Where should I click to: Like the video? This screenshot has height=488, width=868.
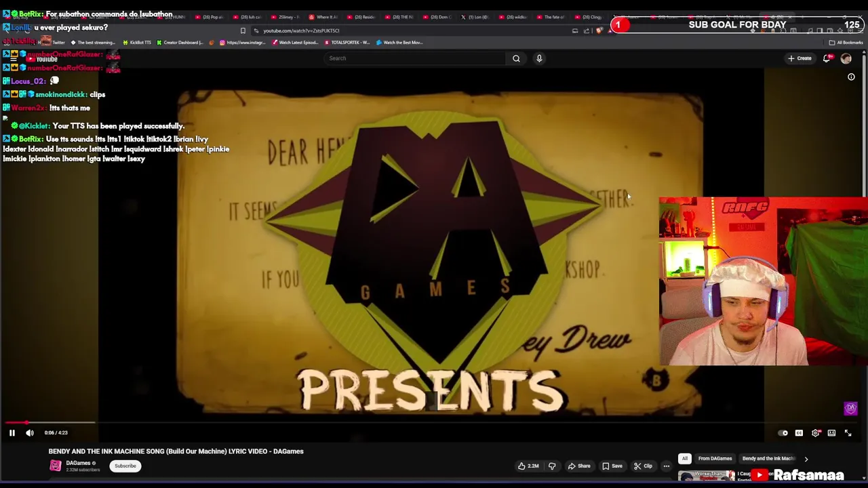tap(528, 466)
